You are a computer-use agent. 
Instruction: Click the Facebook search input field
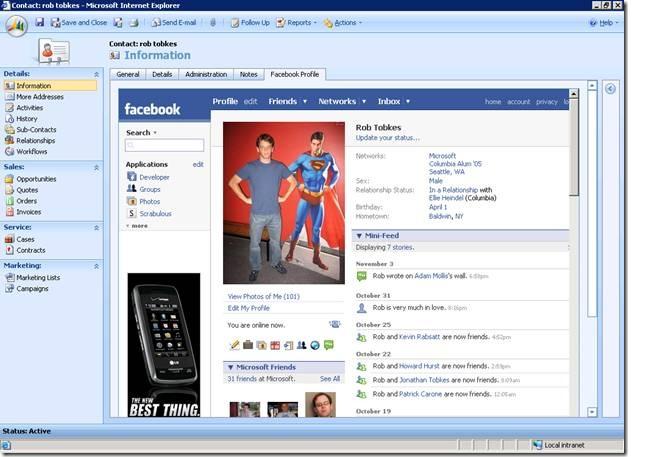[164, 146]
